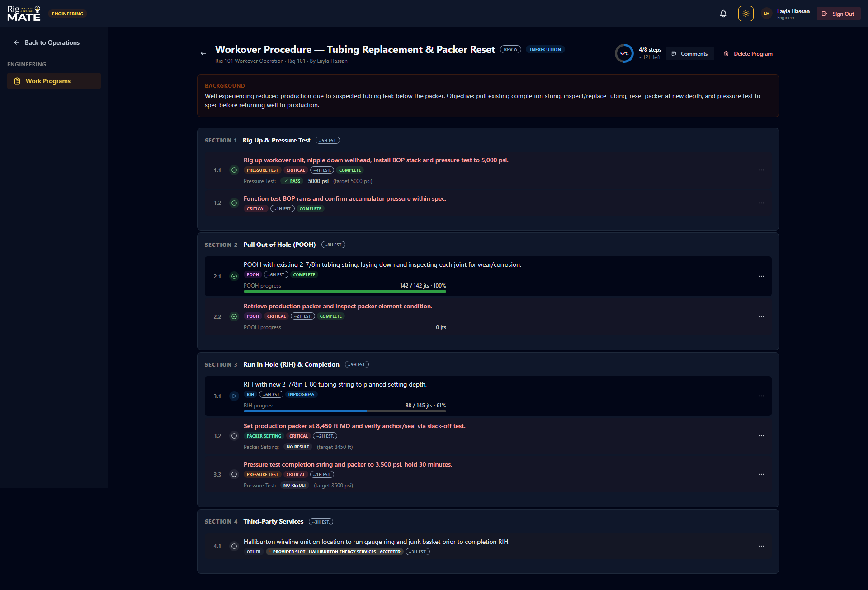Viewport: 868px width, 590px height.
Task: Toggle completed check on step 2.1
Action: coord(234,276)
